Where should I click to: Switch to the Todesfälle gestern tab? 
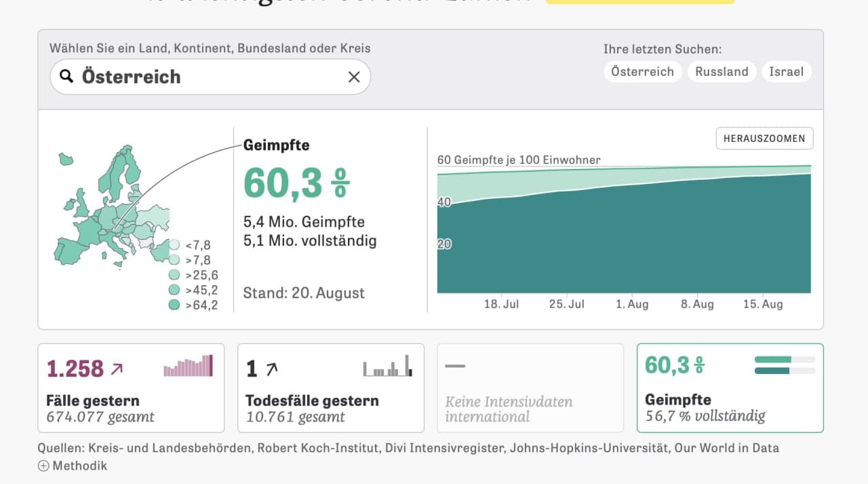tap(331, 388)
